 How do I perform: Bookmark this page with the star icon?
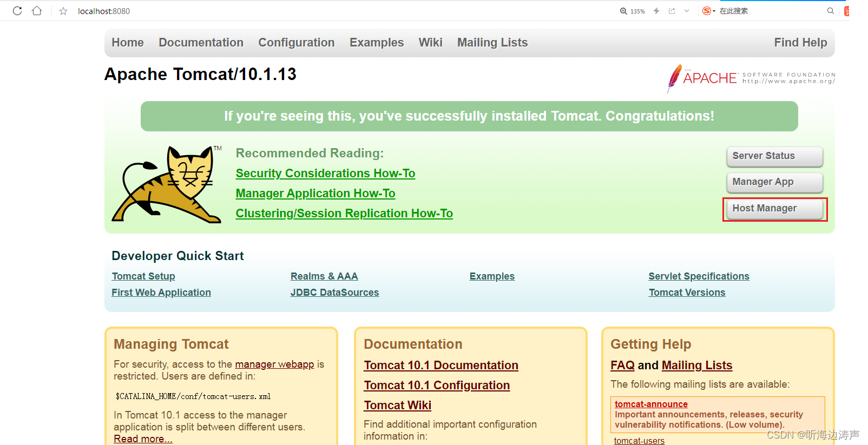63,11
